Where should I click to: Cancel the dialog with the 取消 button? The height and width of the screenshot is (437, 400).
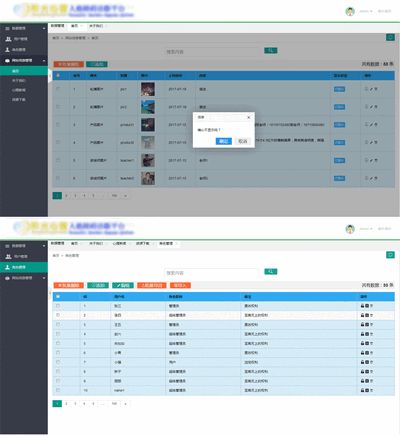[243, 141]
